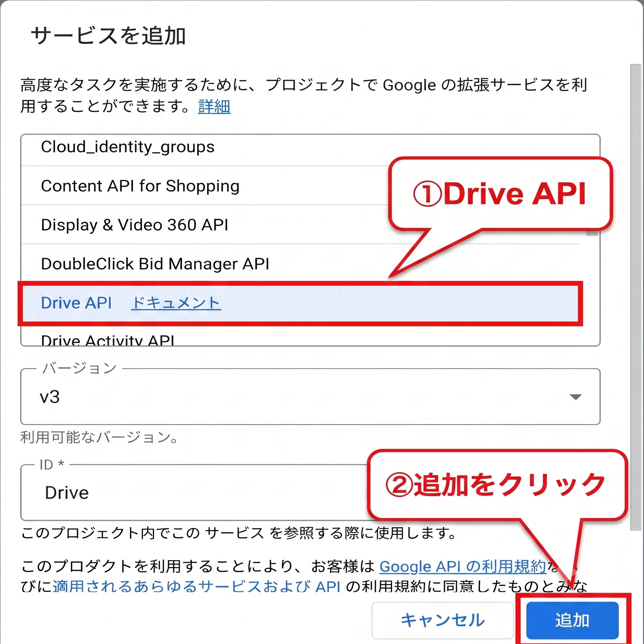
Task: Open the バージョン v3 dropdown
Action: tap(310, 397)
